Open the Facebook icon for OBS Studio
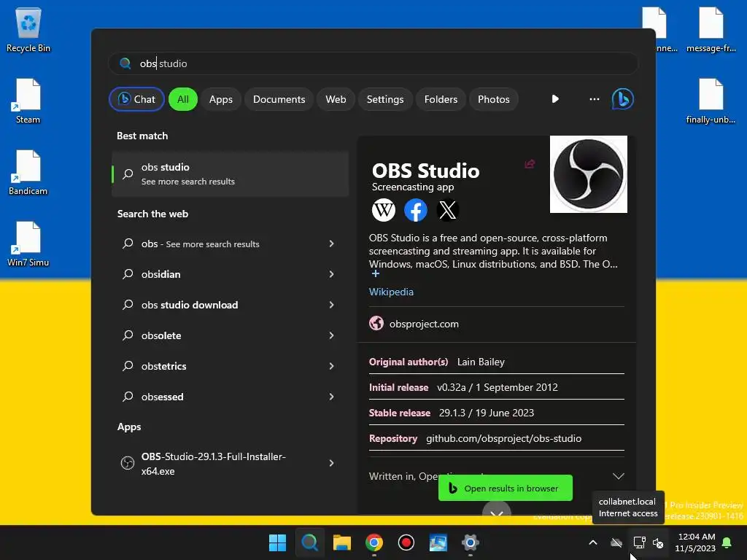This screenshot has width=747, height=560. click(x=415, y=210)
